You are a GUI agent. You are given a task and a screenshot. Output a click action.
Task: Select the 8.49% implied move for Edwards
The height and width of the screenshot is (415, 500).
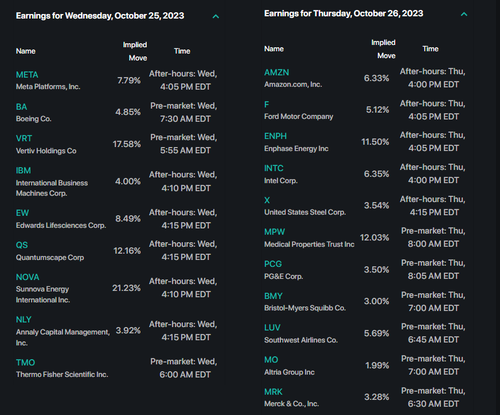128,219
